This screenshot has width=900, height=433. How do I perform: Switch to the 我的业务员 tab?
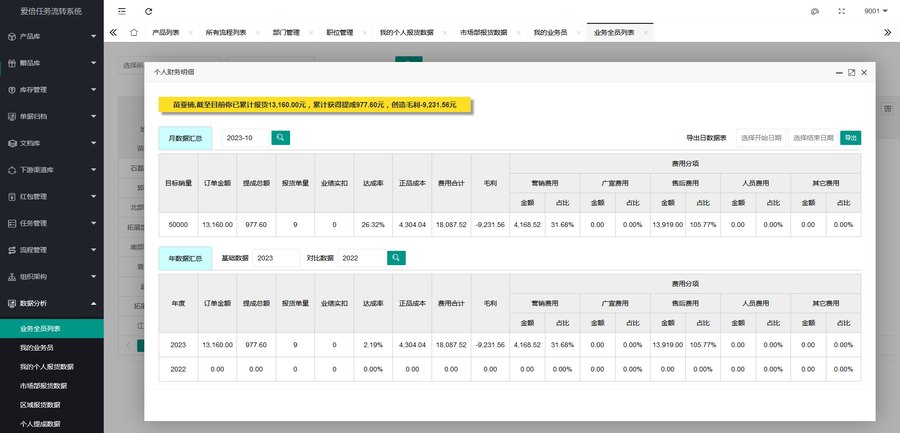[550, 33]
